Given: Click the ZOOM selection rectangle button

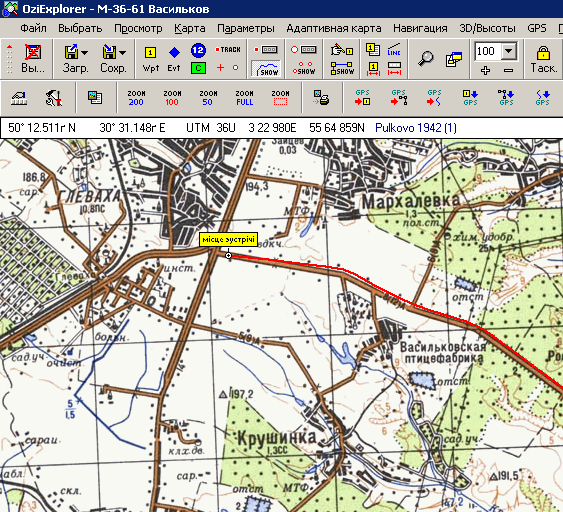Looking at the screenshot, I should click(x=280, y=98).
